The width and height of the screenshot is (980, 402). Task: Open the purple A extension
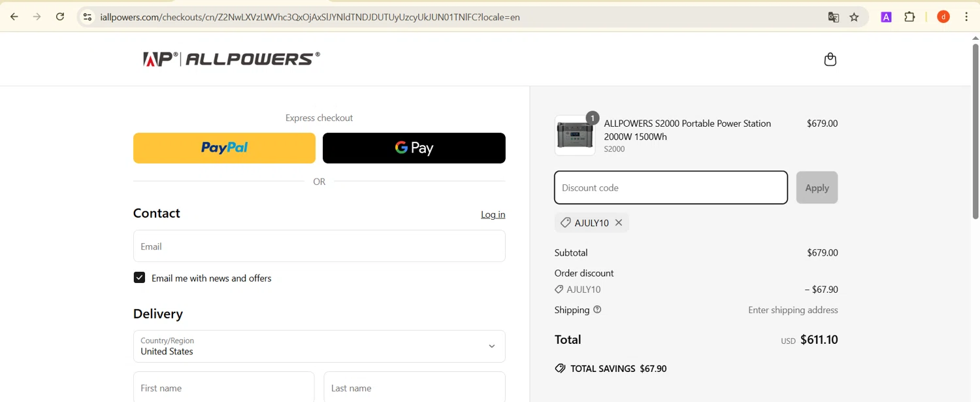point(887,18)
